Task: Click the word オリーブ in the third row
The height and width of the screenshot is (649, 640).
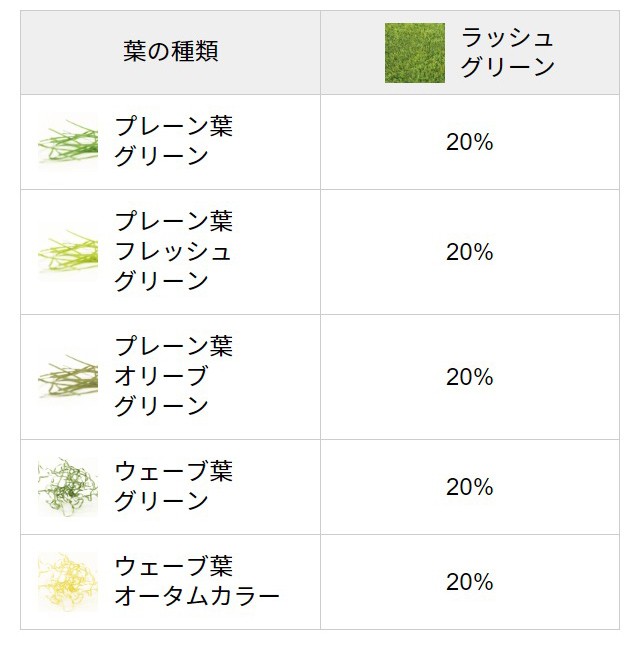Action: (161, 377)
